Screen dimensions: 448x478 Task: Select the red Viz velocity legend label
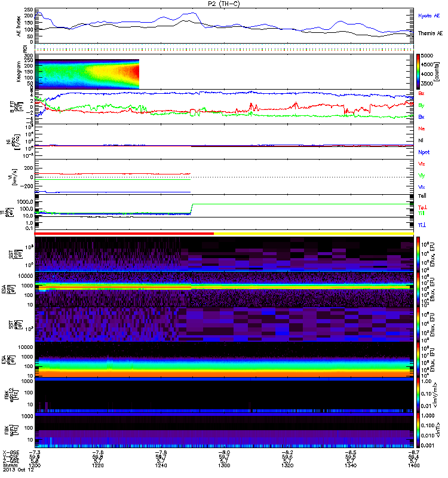point(421,164)
